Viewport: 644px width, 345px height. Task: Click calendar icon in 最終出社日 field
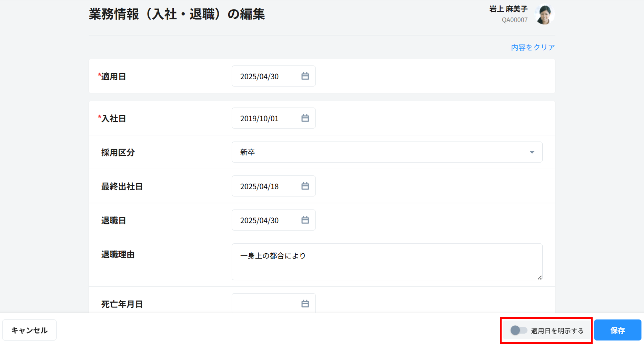(305, 186)
